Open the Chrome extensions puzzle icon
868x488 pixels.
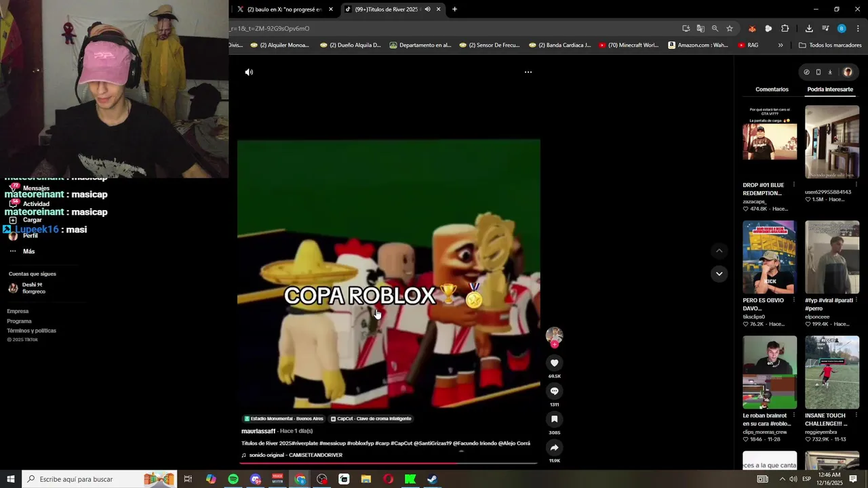[785, 28]
